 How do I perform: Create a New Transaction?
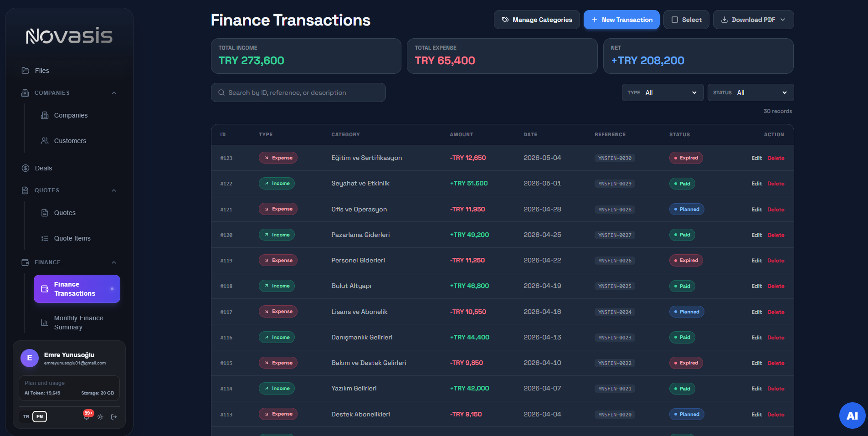[x=621, y=20]
